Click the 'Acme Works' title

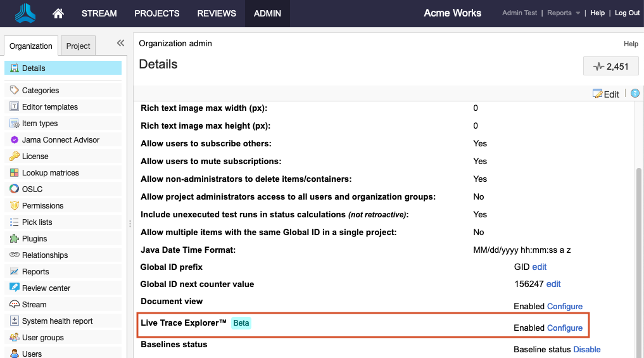(452, 13)
